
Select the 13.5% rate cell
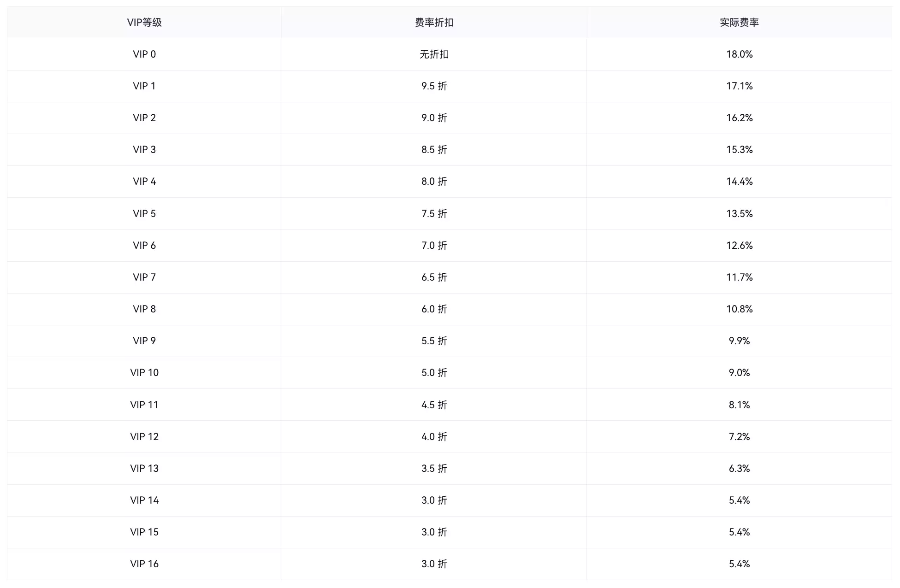739,214
